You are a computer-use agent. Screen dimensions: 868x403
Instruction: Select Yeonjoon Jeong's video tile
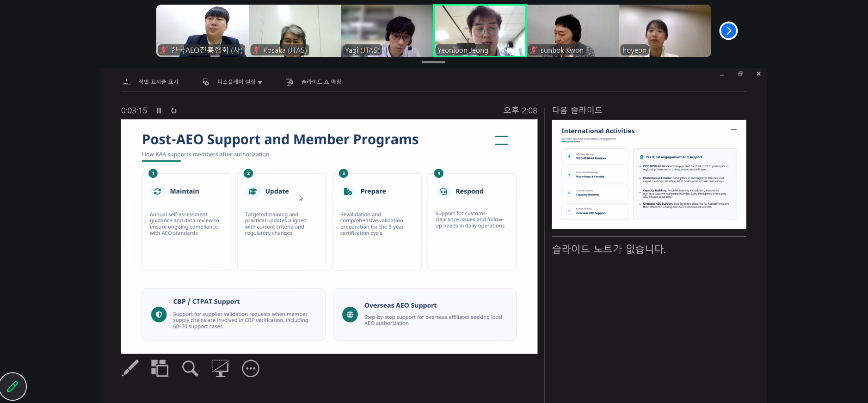click(480, 31)
